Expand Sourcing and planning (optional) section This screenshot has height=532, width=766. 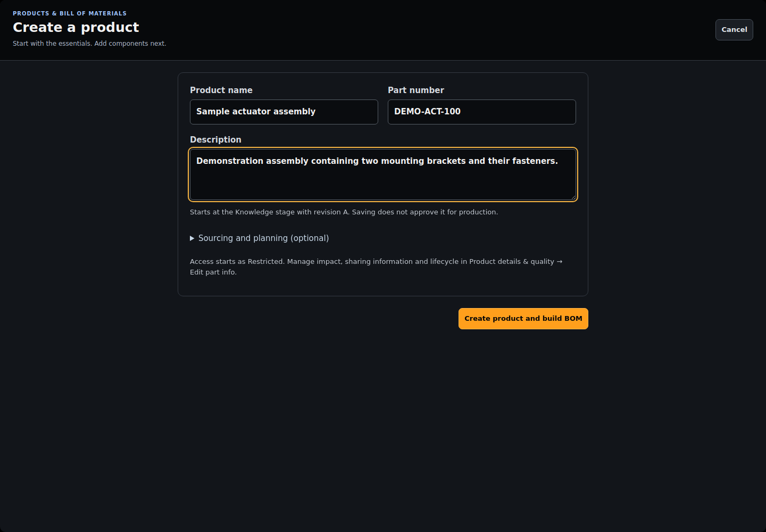pyautogui.click(x=260, y=238)
